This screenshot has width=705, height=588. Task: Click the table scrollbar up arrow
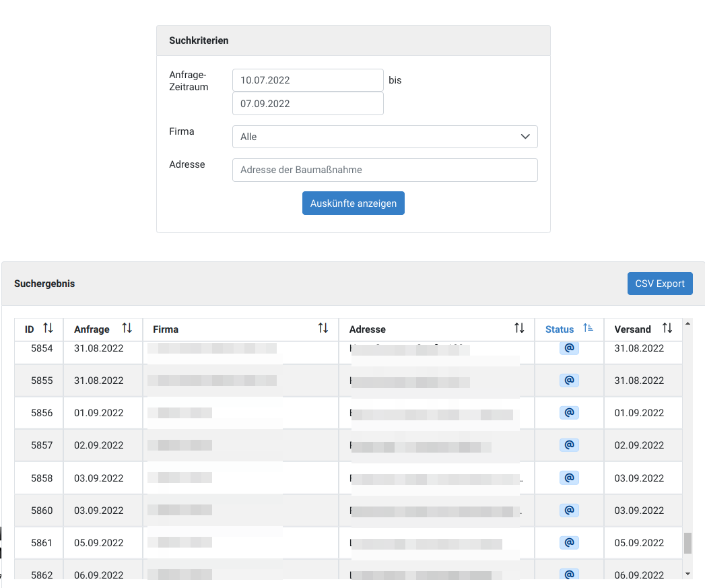(x=687, y=323)
